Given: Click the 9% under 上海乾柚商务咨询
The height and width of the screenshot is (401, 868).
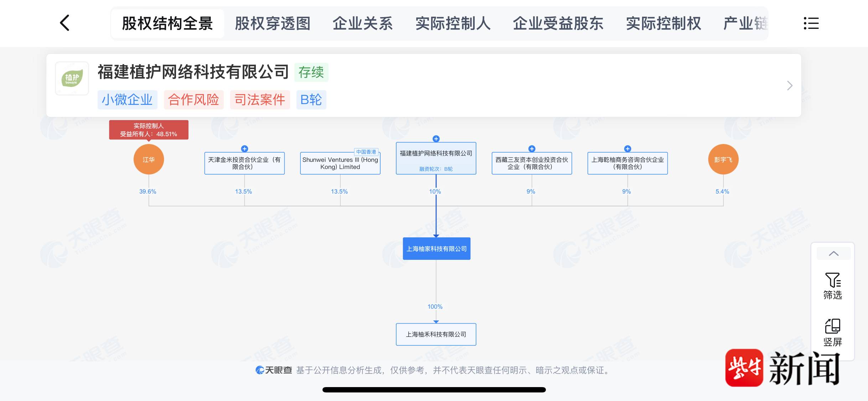Looking at the screenshot, I should point(626,191).
